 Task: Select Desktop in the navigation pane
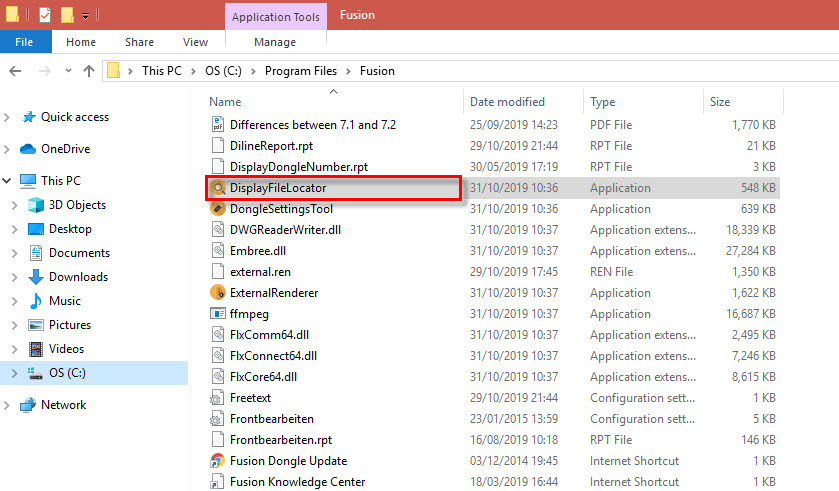[x=70, y=229]
